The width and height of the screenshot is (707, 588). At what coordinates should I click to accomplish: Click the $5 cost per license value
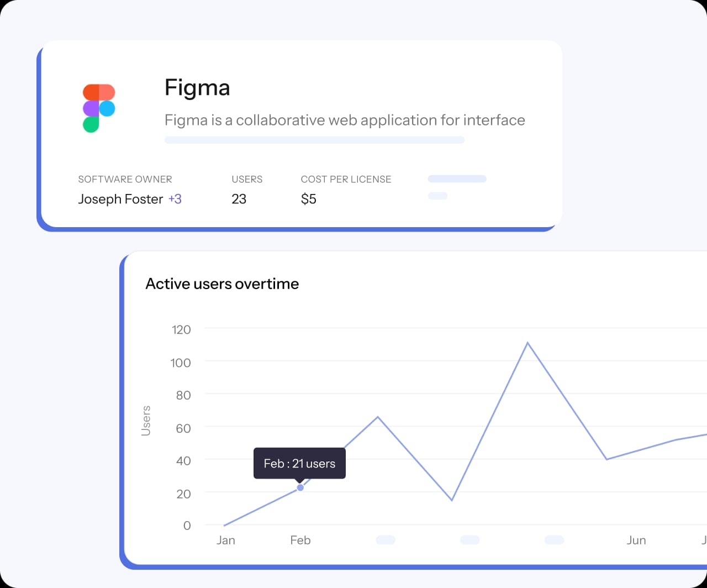[308, 199]
